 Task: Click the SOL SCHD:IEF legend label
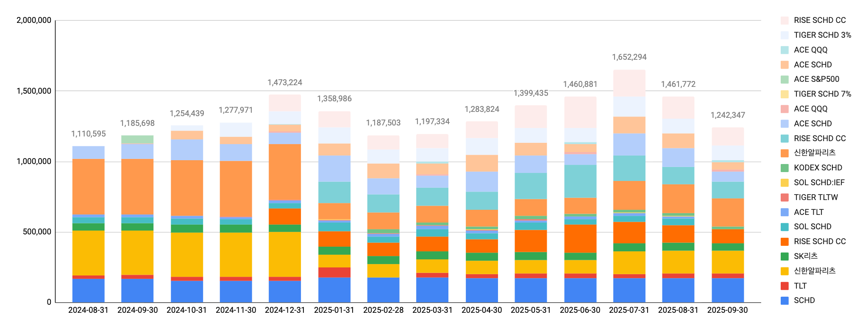pos(819,183)
